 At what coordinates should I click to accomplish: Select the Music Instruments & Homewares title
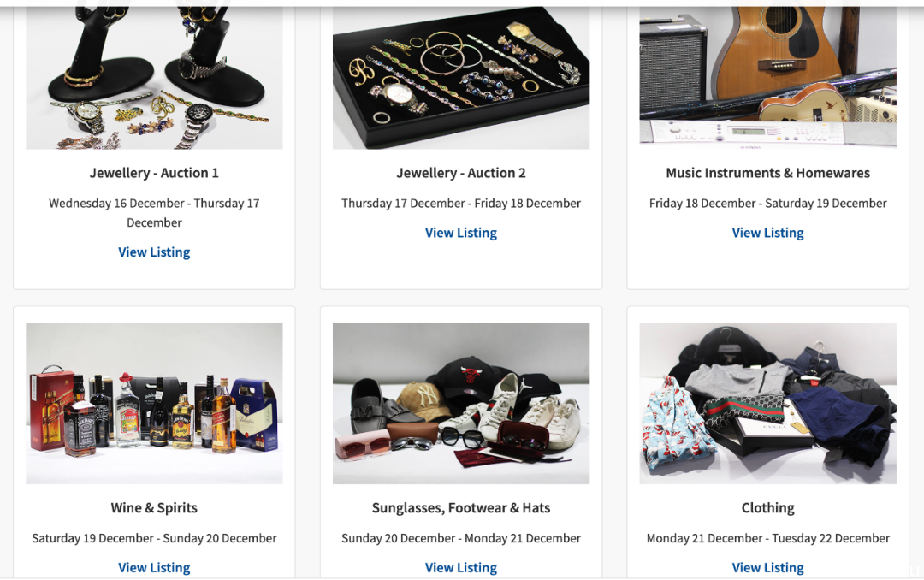(767, 173)
